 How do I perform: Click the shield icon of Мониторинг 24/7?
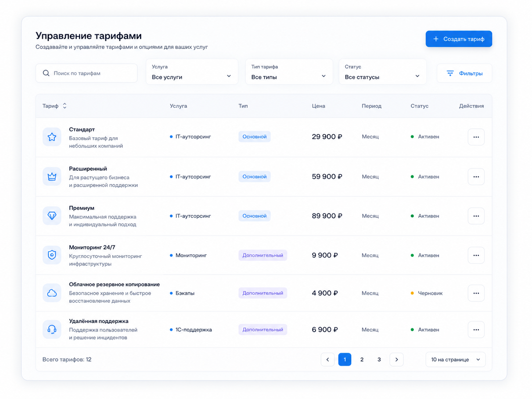point(52,255)
